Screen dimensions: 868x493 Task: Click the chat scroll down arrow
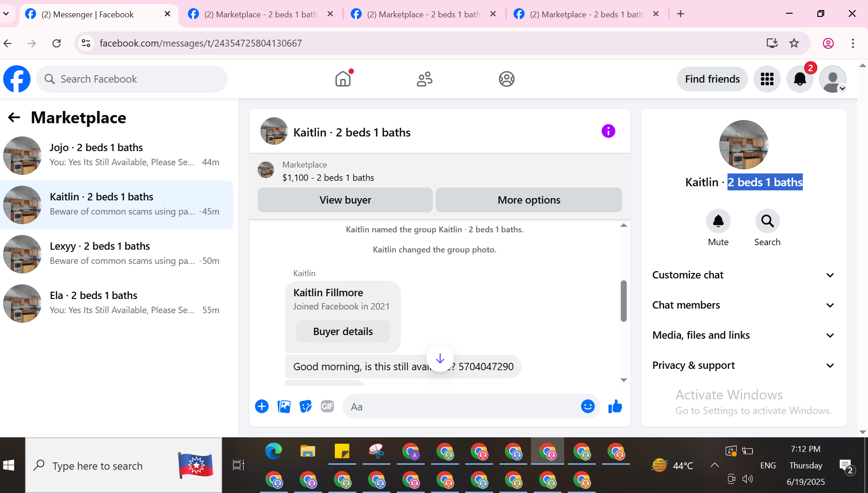[x=624, y=380]
